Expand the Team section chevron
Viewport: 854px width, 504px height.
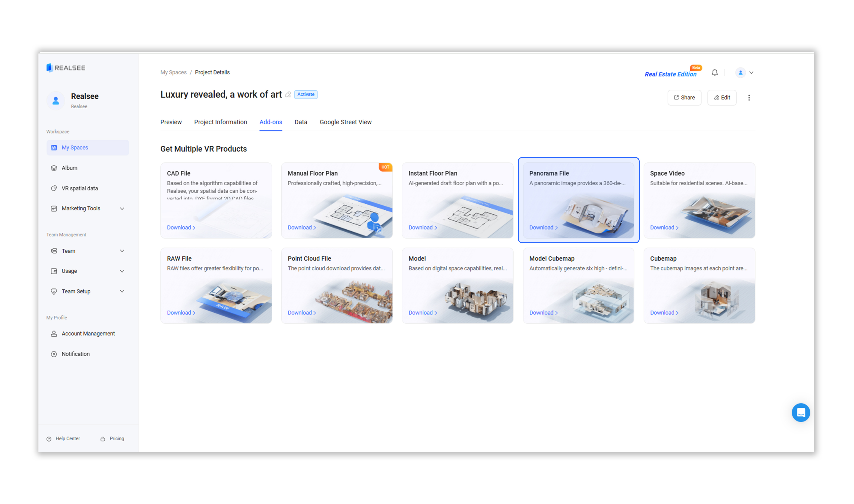coord(122,251)
